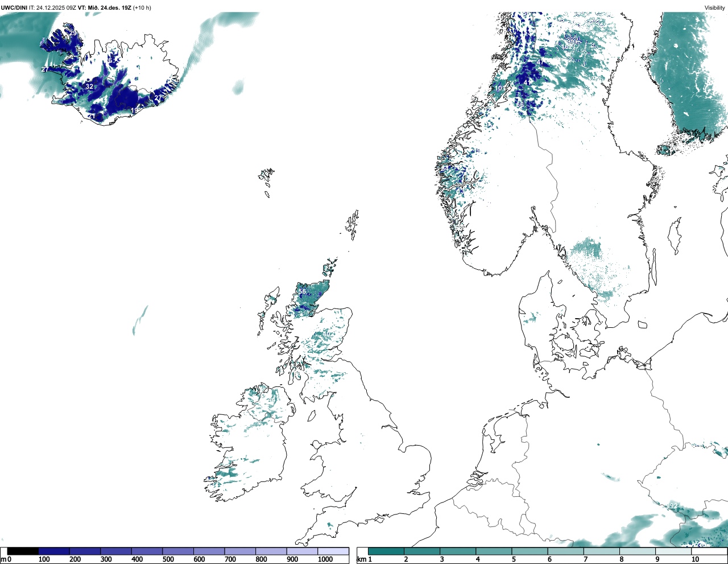The height and width of the screenshot is (564, 728).
Task: Choose the 600–700 m legend color segment
Action: coord(209,551)
